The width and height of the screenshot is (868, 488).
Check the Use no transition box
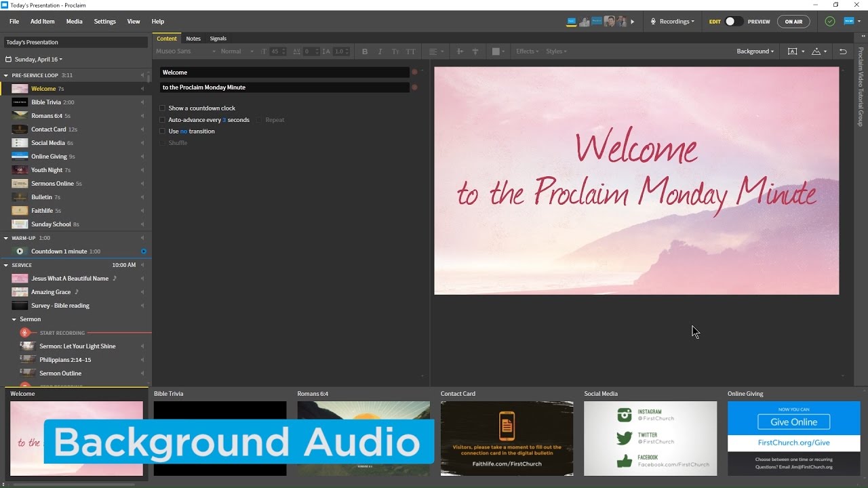point(162,131)
